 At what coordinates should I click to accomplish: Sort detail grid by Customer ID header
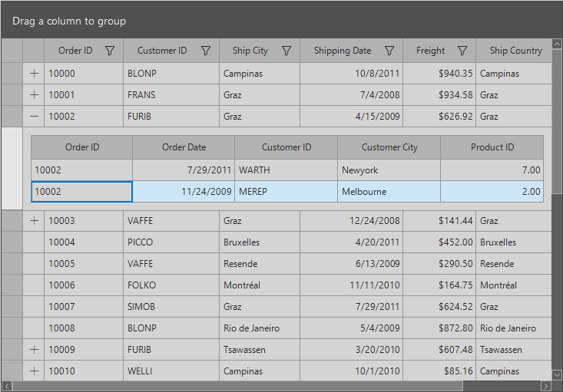(286, 147)
